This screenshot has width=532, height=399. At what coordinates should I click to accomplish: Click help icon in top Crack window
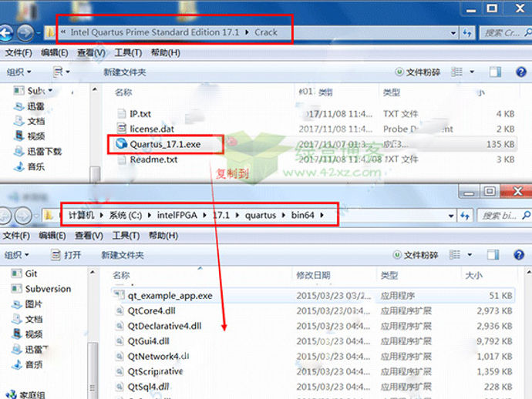(520, 72)
